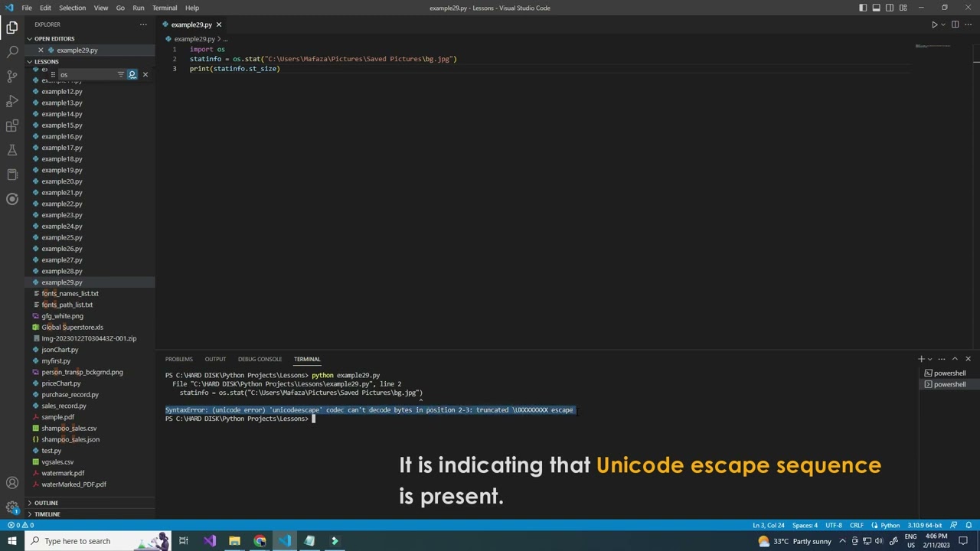Open editor More Actions ellipsis
The height and width of the screenshot is (551, 980).
click(969, 24)
